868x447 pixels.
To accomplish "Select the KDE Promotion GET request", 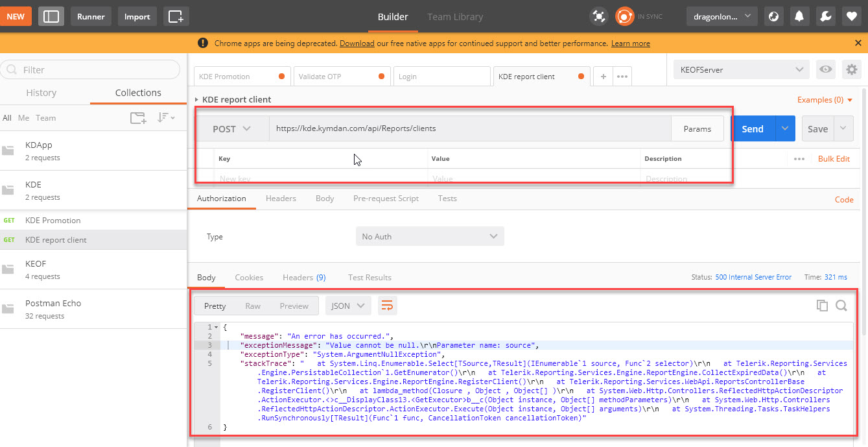I will pos(93,221).
